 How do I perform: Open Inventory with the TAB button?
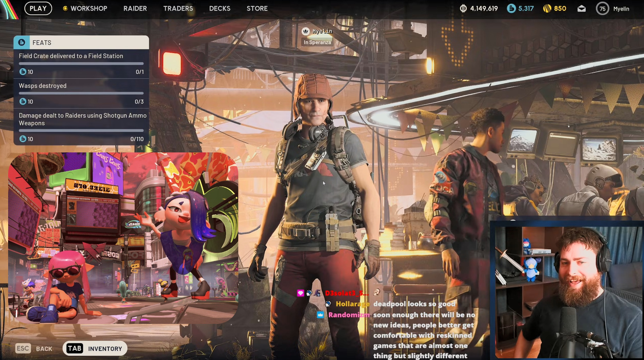tap(95, 349)
